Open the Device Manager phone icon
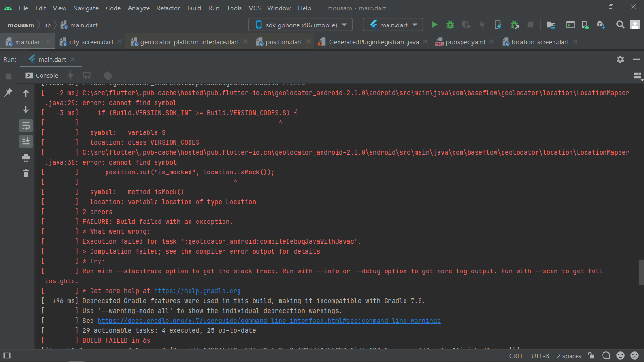Screen dimensions: 644x362 coord(585,25)
